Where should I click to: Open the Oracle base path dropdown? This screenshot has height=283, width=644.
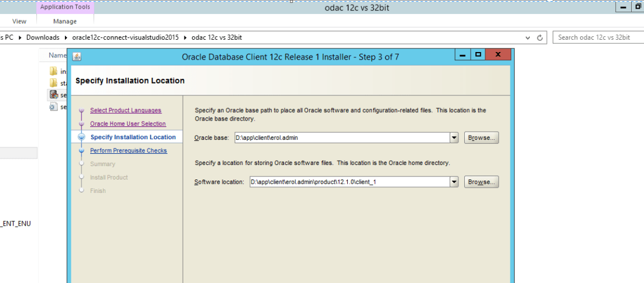tap(454, 138)
